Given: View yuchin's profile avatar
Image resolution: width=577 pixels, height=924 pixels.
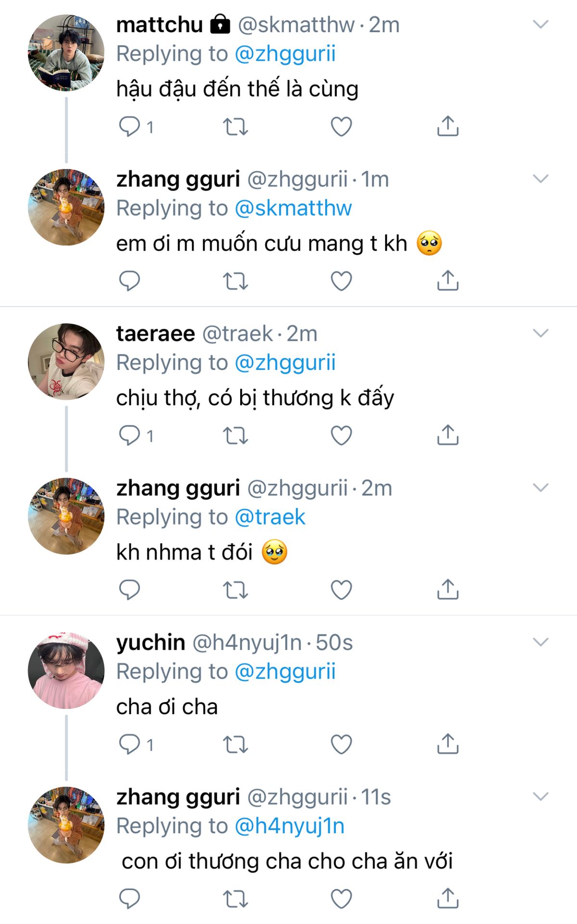Looking at the screenshot, I should pos(66,670).
